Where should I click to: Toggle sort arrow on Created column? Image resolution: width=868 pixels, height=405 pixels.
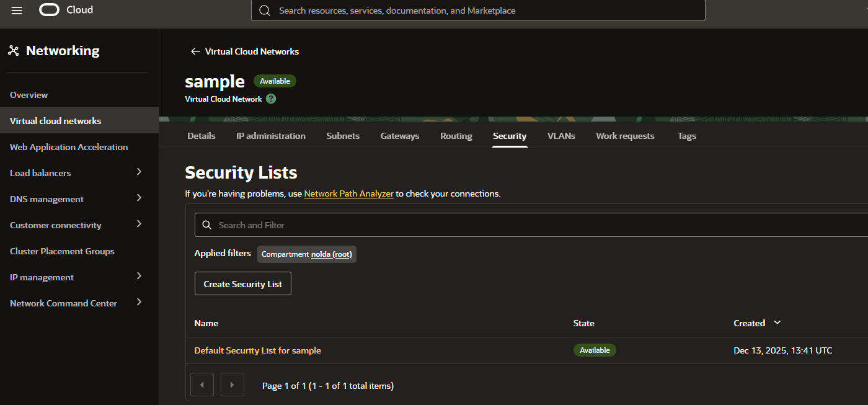[777, 323]
